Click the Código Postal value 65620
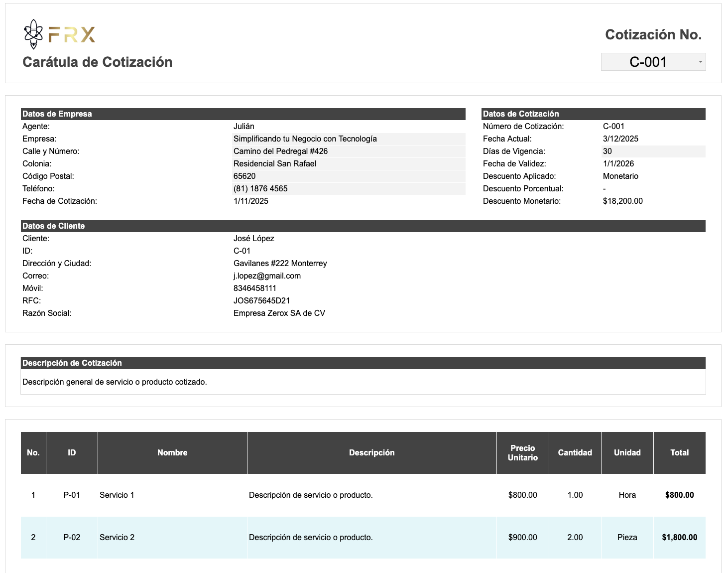728x573 pixels. [349, 176]
